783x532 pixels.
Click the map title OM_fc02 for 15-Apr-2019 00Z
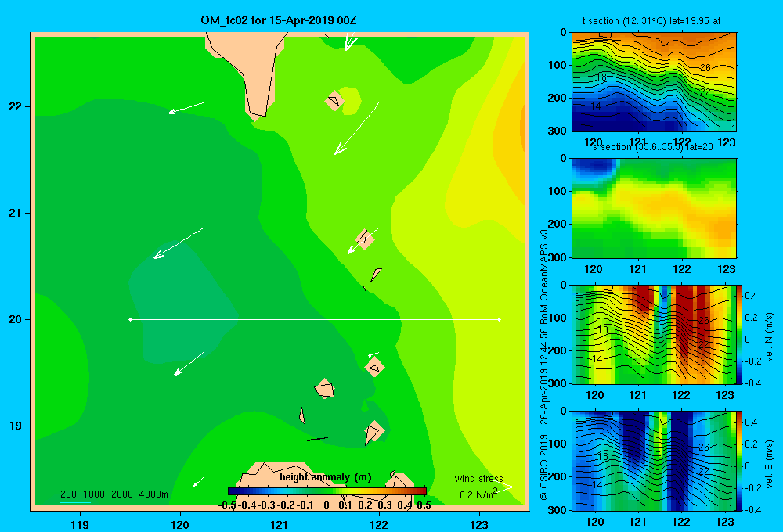pyautogui.click(x=279, y=20)
